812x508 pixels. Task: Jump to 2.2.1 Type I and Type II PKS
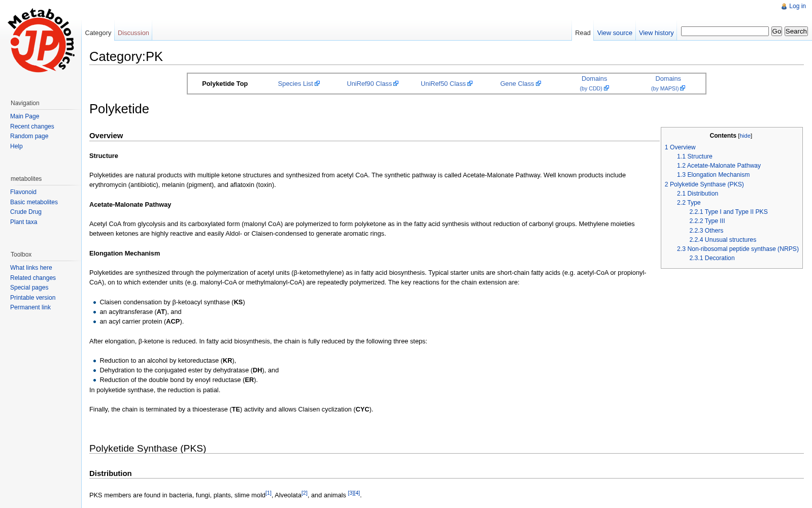(x=728, y=212)
